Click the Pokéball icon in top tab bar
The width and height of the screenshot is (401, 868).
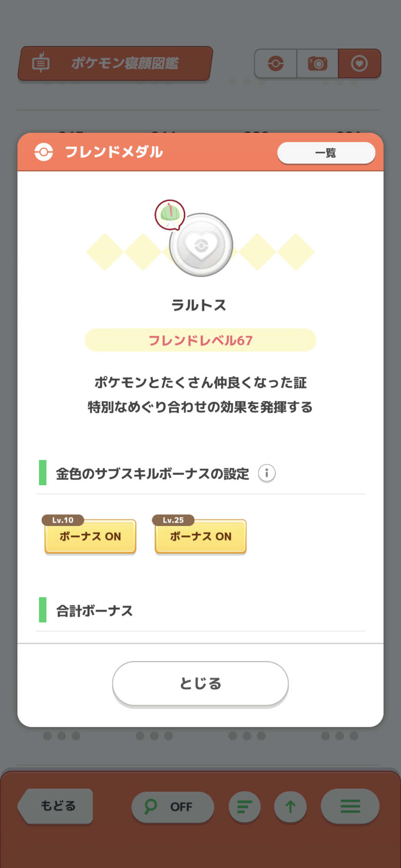275,64
